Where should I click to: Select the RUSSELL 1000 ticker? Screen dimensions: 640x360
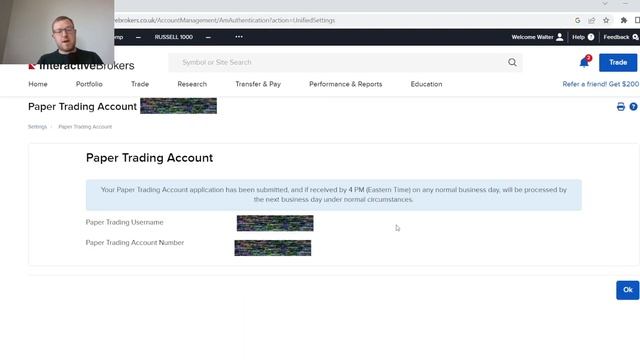pos(173,37)
